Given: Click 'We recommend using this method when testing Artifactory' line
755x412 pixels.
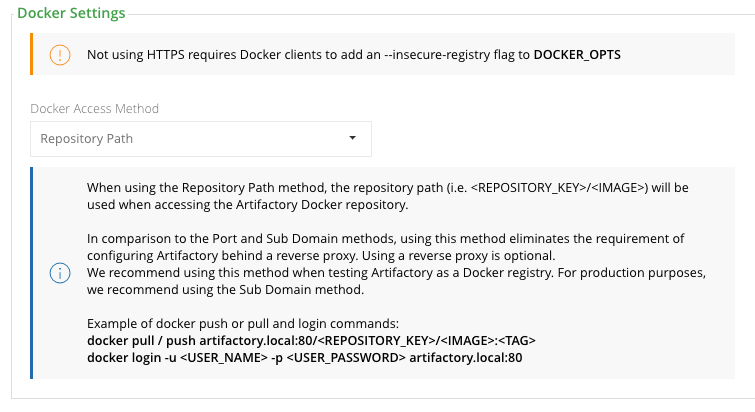Looking at the screenshot, I should pyautogui.click(x=396, y=273).
